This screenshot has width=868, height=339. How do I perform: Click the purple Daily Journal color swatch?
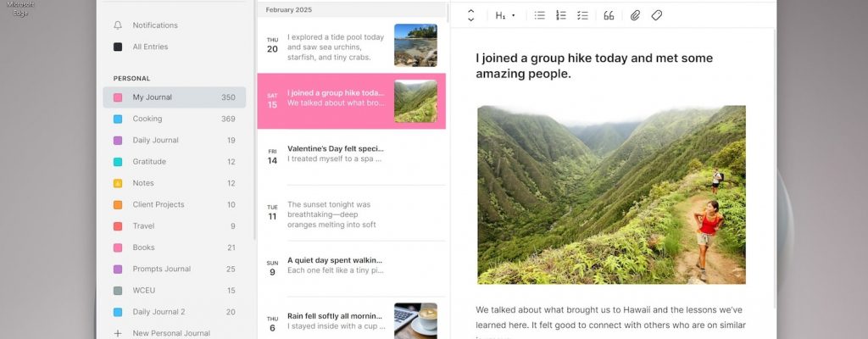point(118,141)
